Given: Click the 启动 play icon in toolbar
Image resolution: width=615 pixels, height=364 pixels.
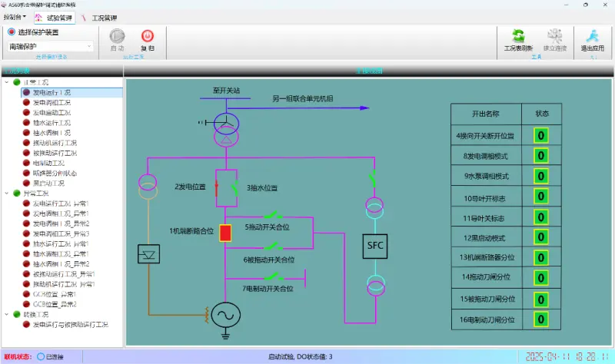Looking at the screenshot, I should click(117, 36).
